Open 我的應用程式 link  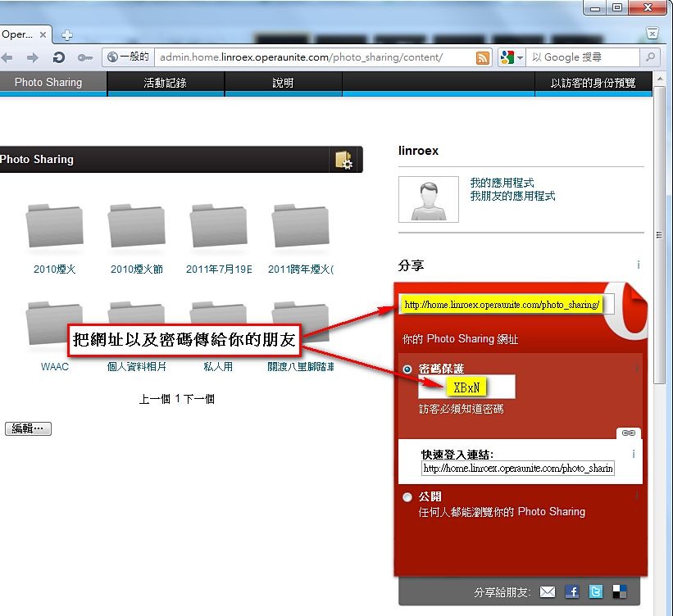point(502,183)
